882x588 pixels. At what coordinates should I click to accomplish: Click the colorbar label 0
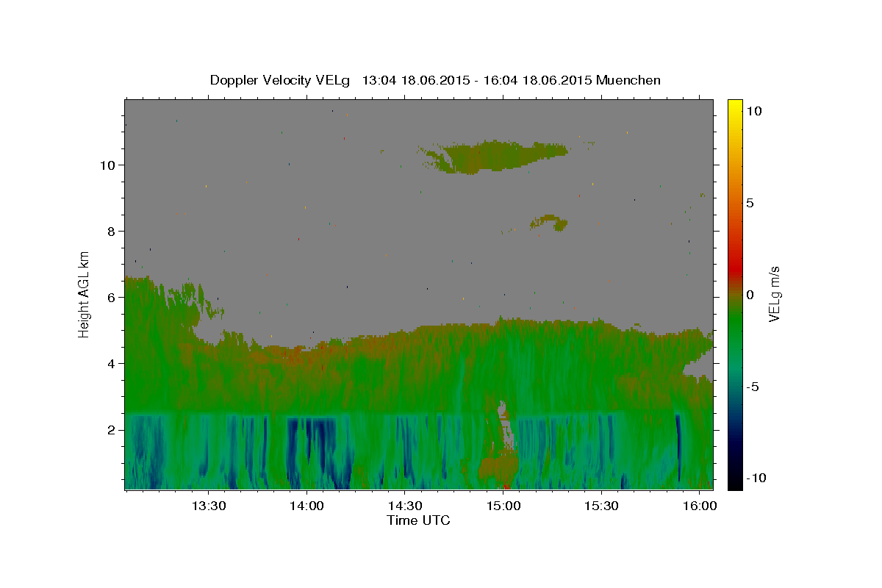pyautogui.click(x=750, y=295)
